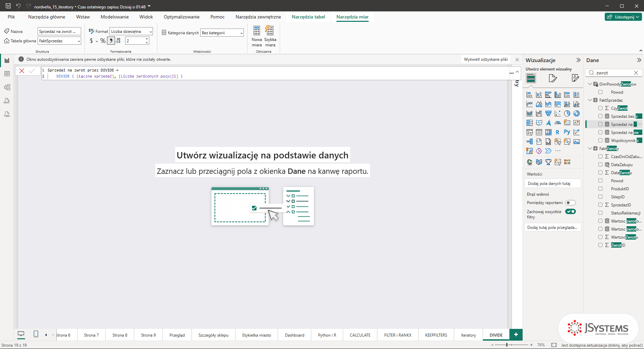Toggle thousands separator comma format
The image size is (644, 349).
pos(111,41)
